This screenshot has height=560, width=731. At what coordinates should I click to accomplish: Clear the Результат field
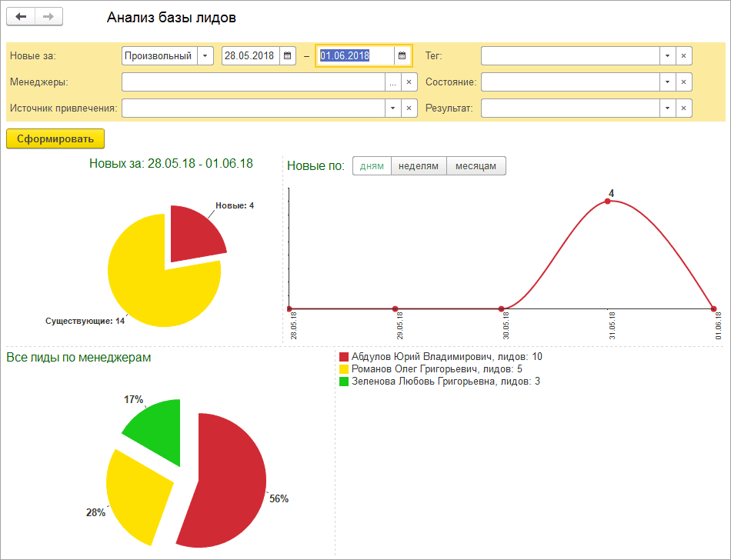tap(683, 108)
